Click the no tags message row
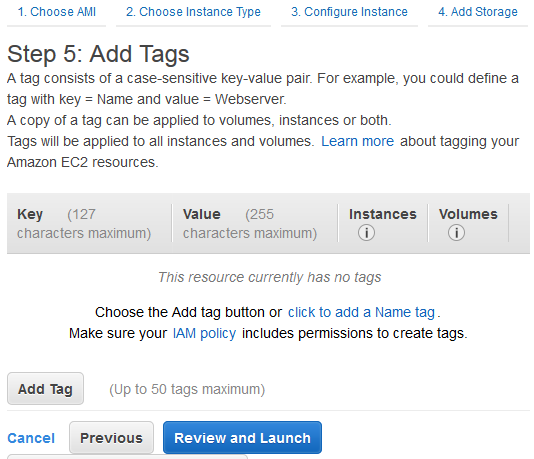Viewport: 534px width, 459px height. pyautogui.click(x=269, y=277)
